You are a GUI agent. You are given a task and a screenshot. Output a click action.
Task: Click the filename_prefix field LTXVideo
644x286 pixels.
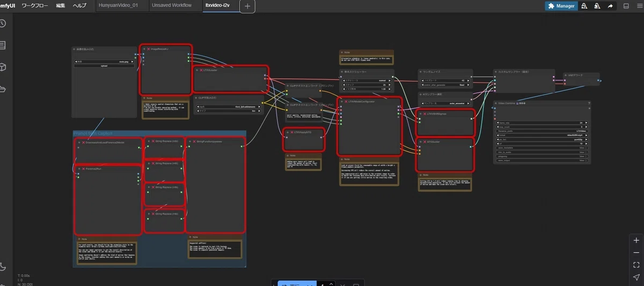pyautogui.click(x=543, y=131)
